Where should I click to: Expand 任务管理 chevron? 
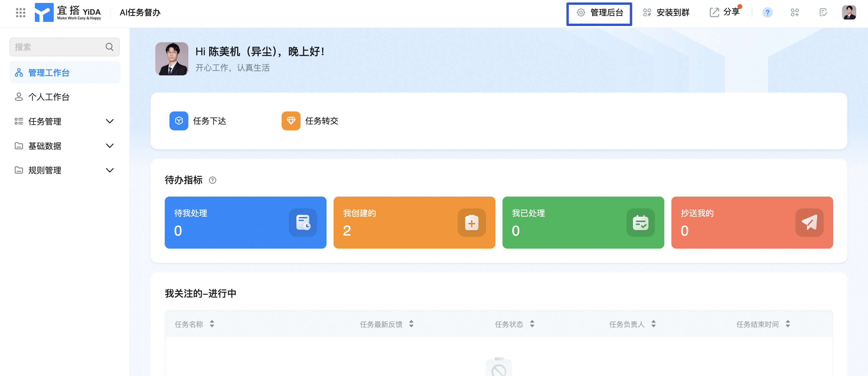pos(110,121)
